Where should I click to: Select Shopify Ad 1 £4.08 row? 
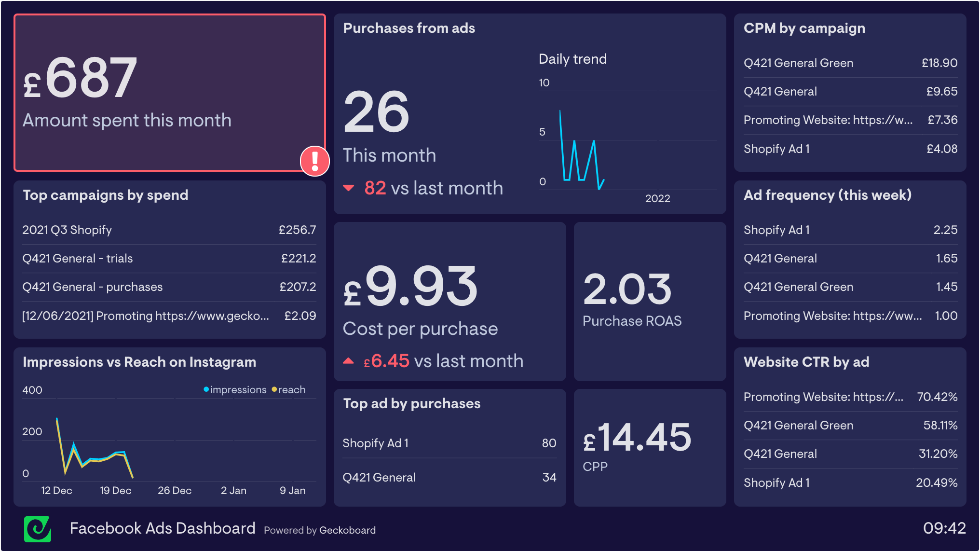(850, 149)
